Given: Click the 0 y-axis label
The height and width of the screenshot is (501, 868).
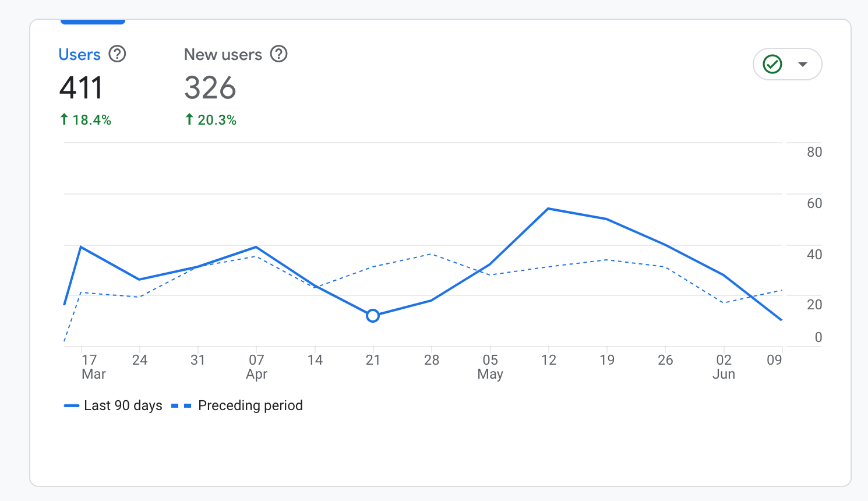Looking at the screenshot, I should pyautogui.click(x=818, y=337).
